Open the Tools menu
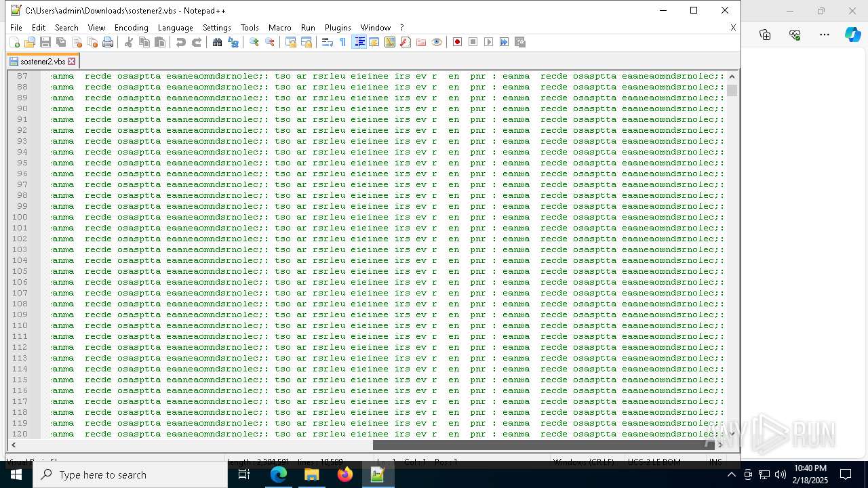This screenshot has height=488, width=868. point(250,28)
